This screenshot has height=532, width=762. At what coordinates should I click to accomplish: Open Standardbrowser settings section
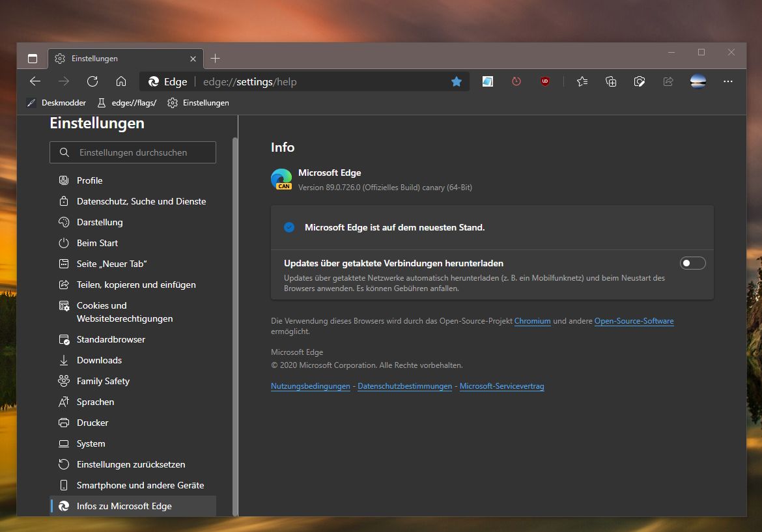click(x=133, y=340)
